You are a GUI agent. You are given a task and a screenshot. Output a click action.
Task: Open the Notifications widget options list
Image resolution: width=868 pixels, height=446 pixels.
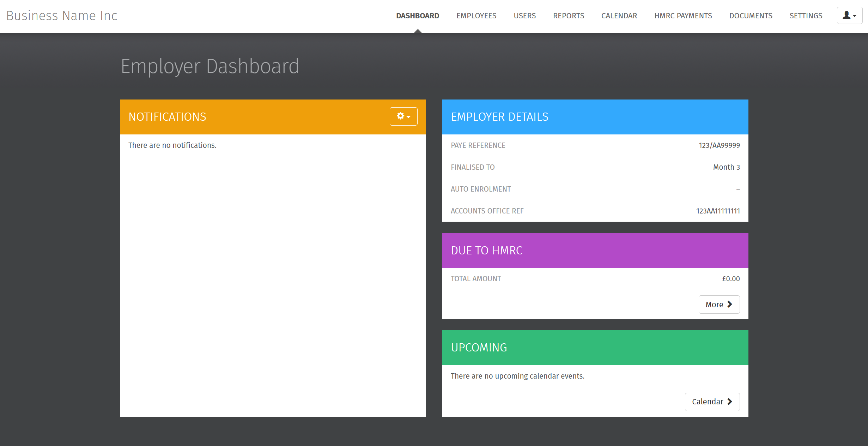403,116
